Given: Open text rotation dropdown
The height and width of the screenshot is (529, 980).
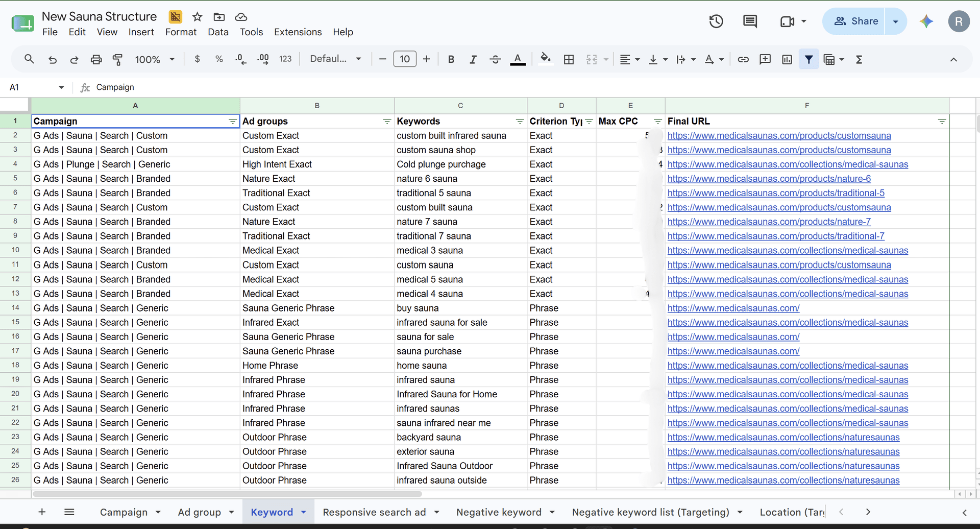Looking at the screenshot, I should click(714, 59).
